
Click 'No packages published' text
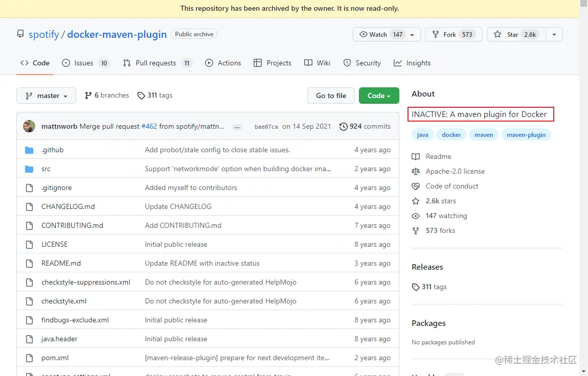tap(443, 342)
